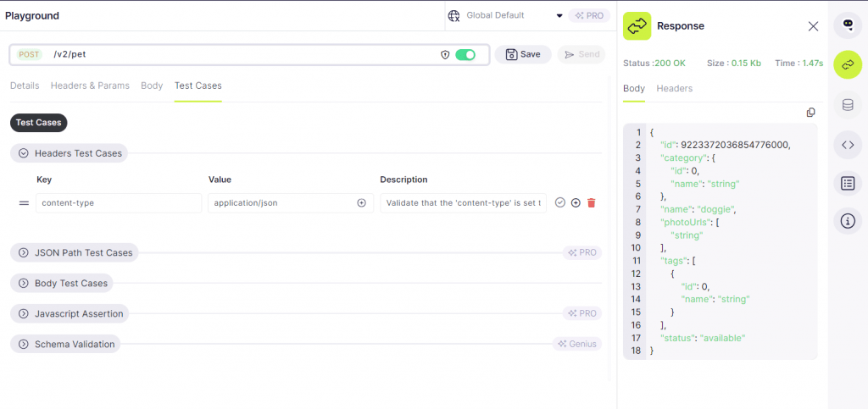
Task: Click the Send button
Action: pos(581,54)
